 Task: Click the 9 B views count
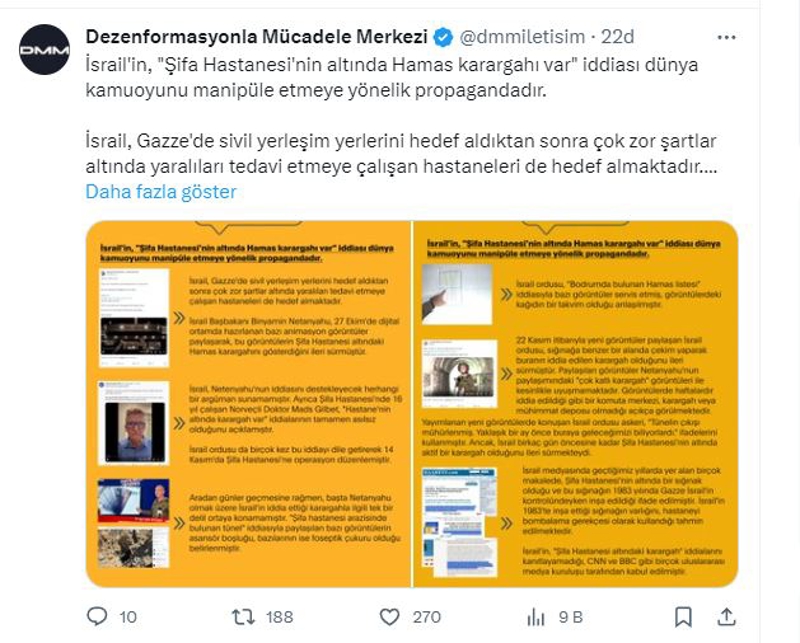coord(570,617)
